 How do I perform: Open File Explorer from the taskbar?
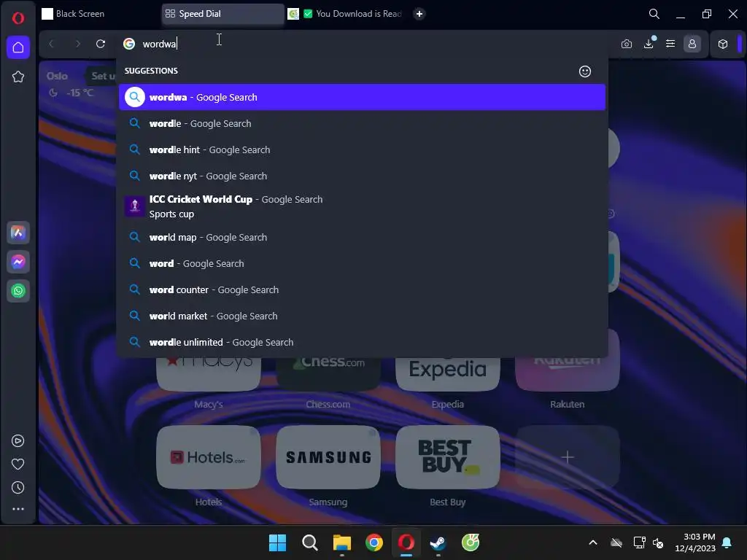(x=341, y=542)
